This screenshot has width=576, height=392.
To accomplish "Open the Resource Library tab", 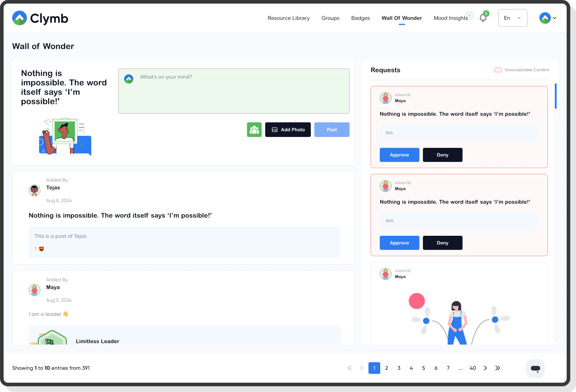I will click(x=288, y=18).
